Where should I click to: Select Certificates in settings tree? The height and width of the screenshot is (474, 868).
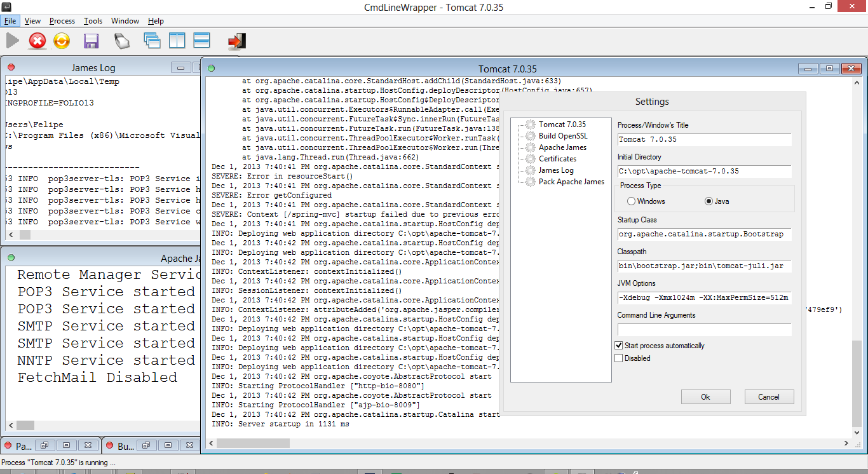(558, 159)
